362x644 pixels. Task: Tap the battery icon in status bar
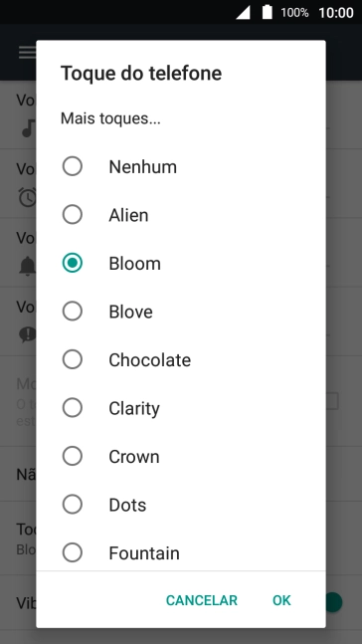(x=268, y=12)
